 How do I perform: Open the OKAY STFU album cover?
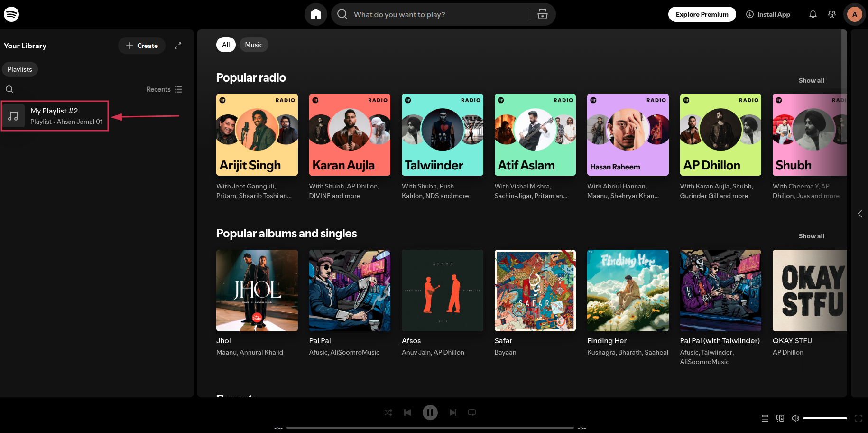(x=810, y=291)
